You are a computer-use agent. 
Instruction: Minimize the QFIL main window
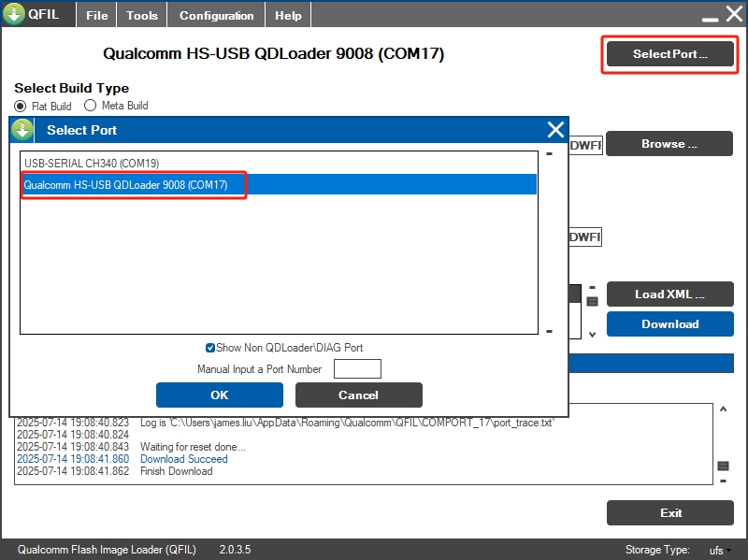710,16
